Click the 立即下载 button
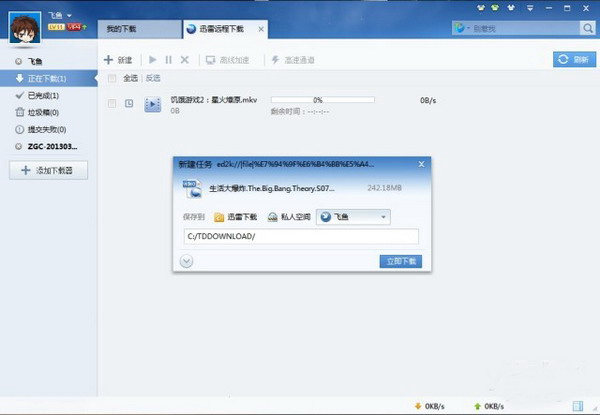The width and height of the screenshot is (600, 415). click(x=401, y=261)
